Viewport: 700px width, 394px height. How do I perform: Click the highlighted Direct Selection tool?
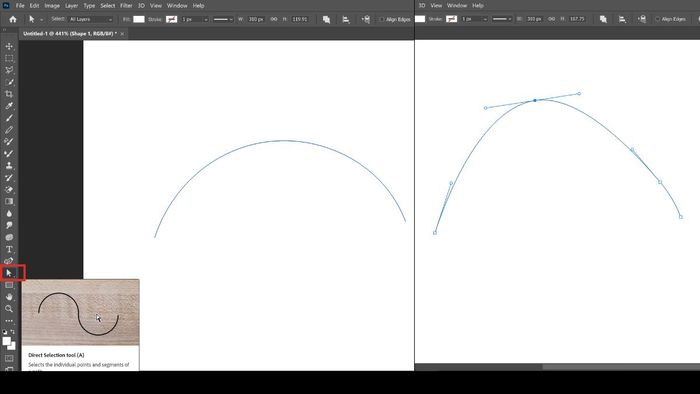(x=9, y=273)
